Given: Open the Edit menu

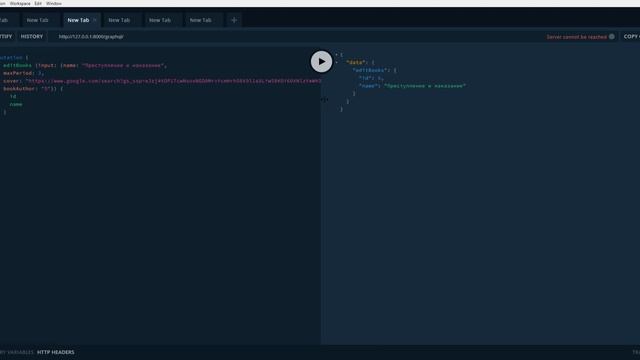Looking at the screenshot, I should [x=38, y=3].
